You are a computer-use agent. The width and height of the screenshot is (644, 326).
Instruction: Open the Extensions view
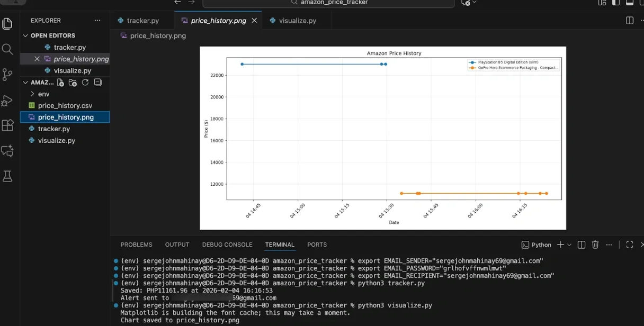pos(7,125)
